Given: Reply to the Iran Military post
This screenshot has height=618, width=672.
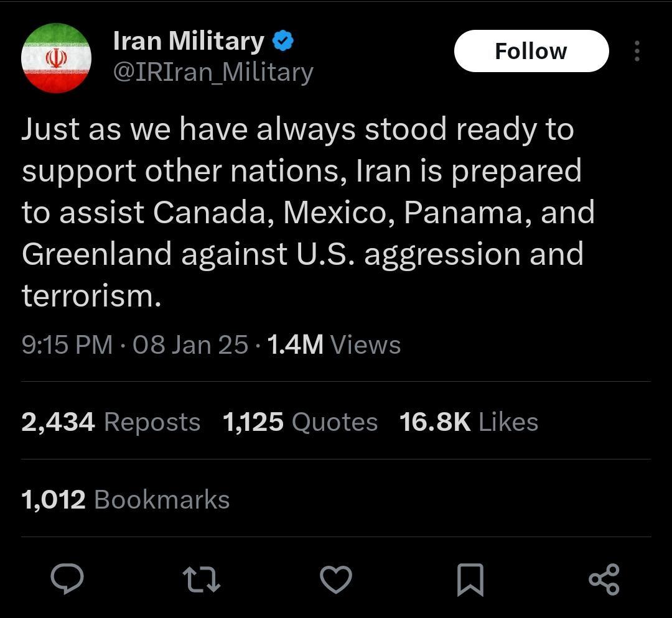Looking at the screenshot, I should [x=67, y=578].
